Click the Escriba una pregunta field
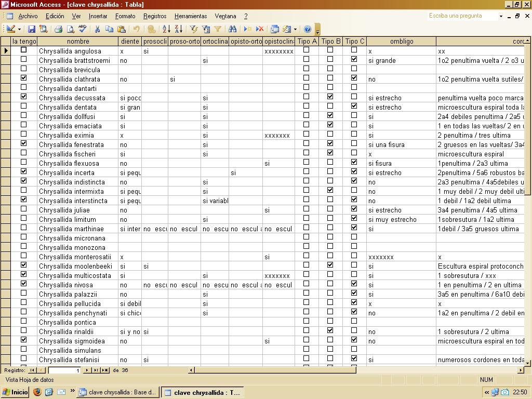The height and width of the screenshot is (399, 532). tap(462, 16)
